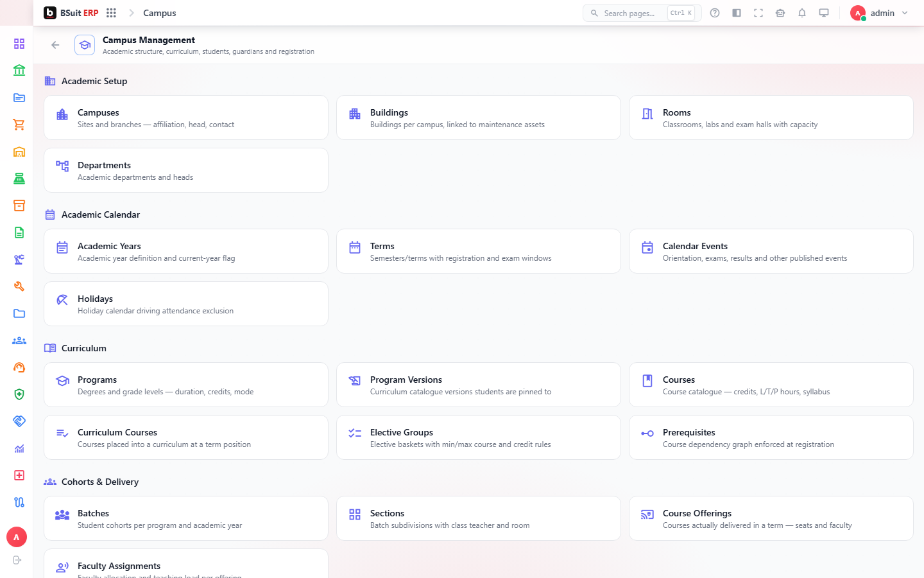Image resolution: width=924 pixels, height=578 pixels.
Task: Click the Campus Management title text
Action: [x=149, y=40]
